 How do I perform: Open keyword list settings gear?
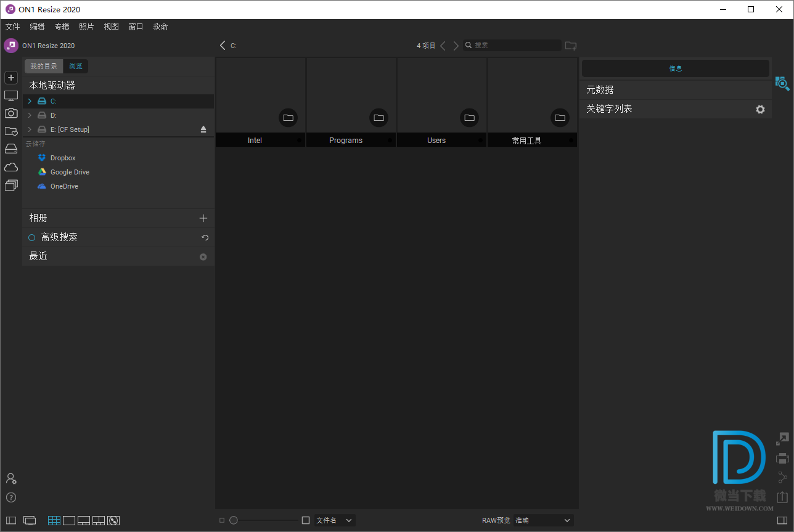[x=760, y=109]
